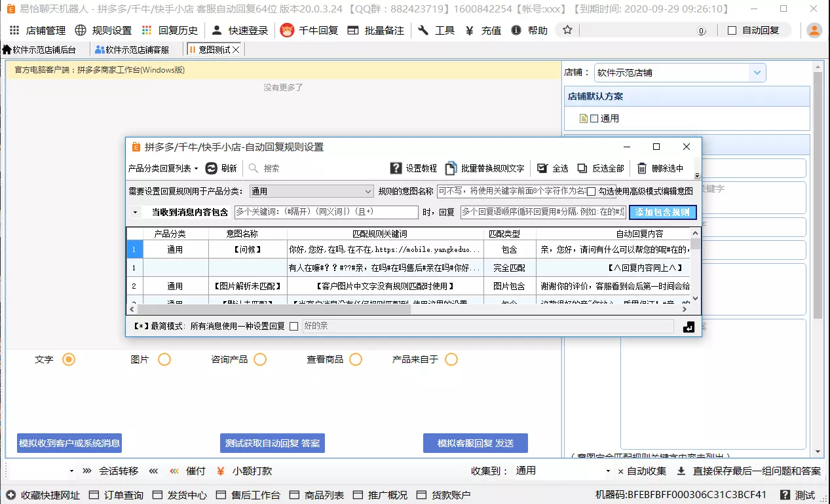Click the 小额打款 yen icon
Image resolution: width=830 pixels, height=504 pixels.
pyautogui.click(x=221, y=471)
